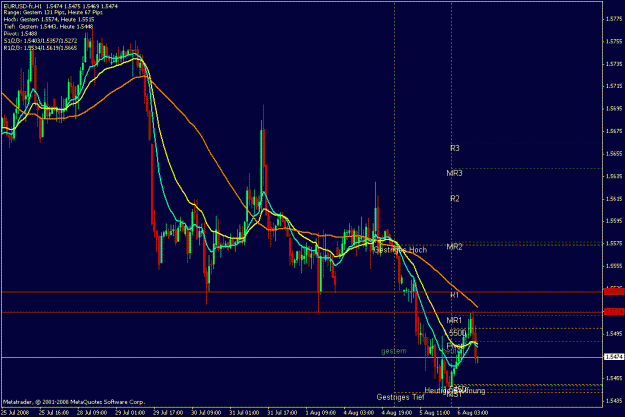625x417 pixels.
Task: Click the 1.5555 price axis label
Action: (614, 266)
